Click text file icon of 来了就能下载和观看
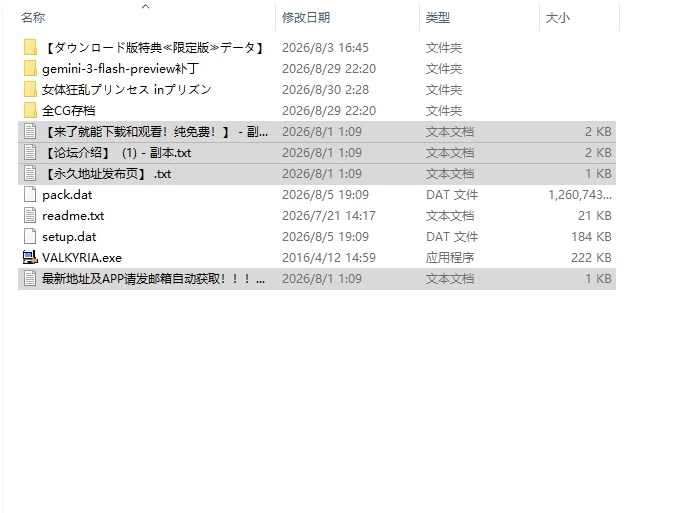This screenshot has width=689, height=513. pyautogui.click(x=30, y=131)
